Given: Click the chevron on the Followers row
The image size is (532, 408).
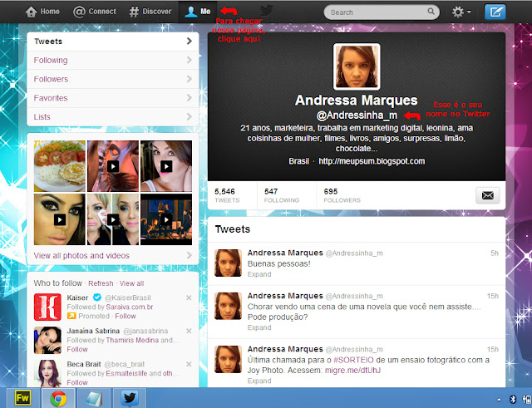Looking at the screenshot, I should pos(190,79).
